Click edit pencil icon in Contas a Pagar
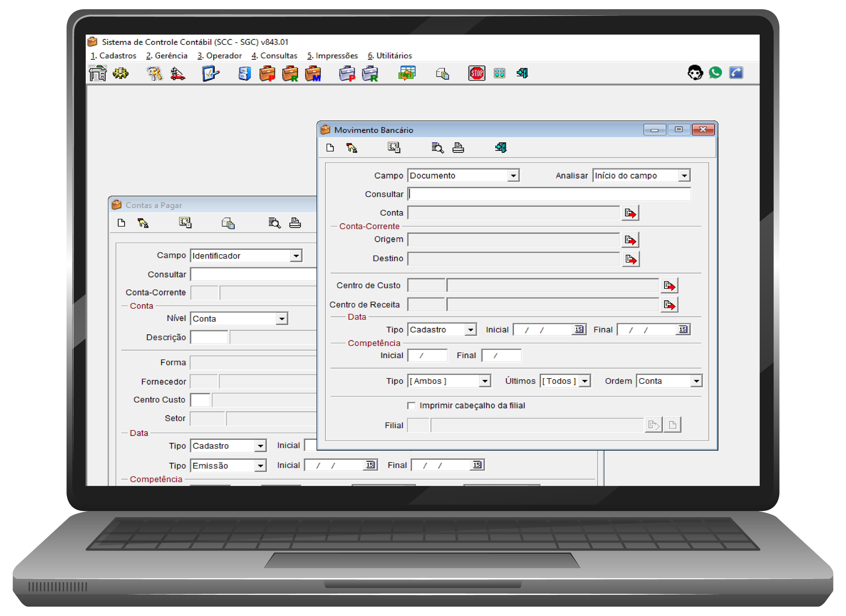The image size is (846, 616). 143,223
